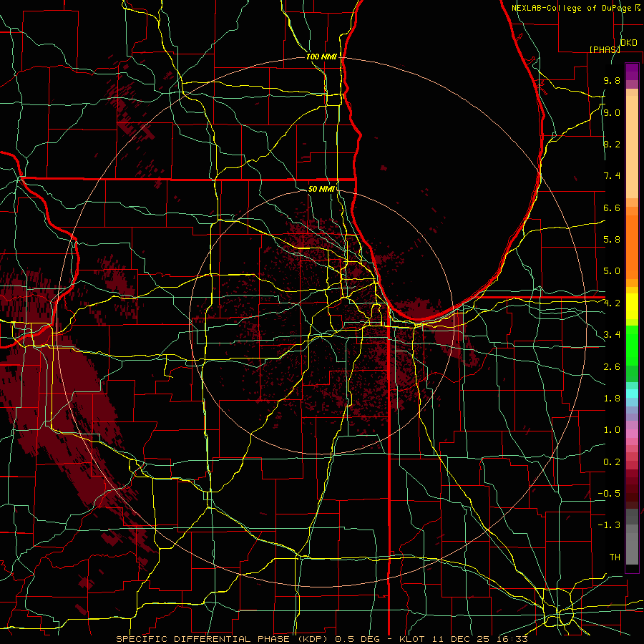The width and height of the screenshot is (644, 644).
Task: Click the 5.8 scale value
Action: pyautogui.click(x=612, y=240)
